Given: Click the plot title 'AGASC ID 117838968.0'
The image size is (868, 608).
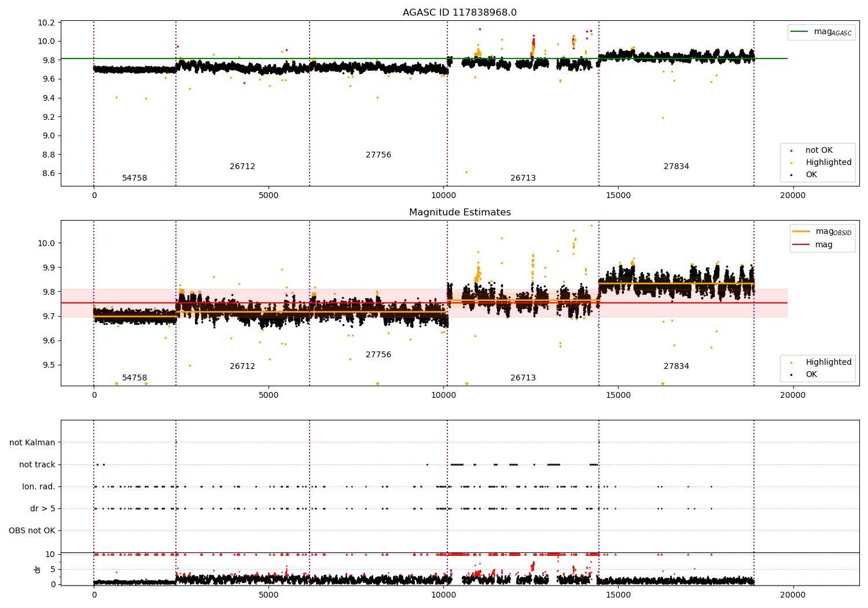Looking at the screenshot, I should [459, 13].
